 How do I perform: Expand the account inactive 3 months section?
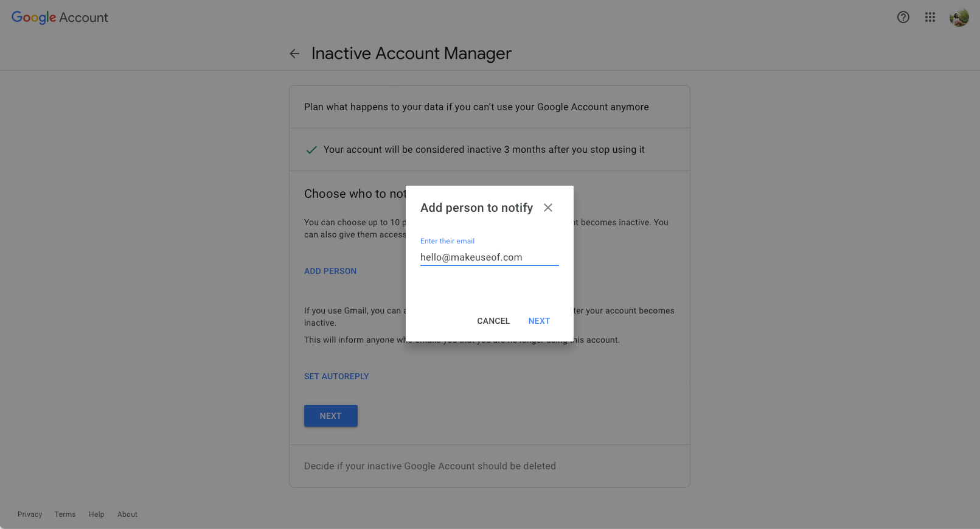(x=490, y=150)
